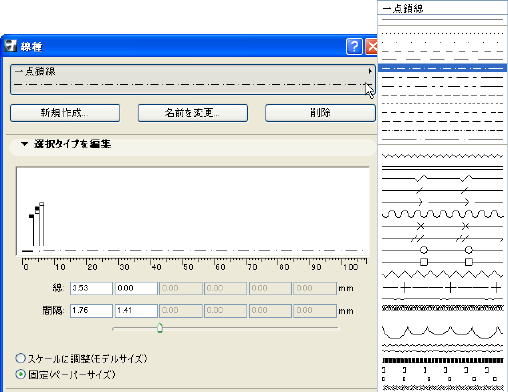Select highlighted dash-dot line in list
The width and height of the screenshot is (508, 392).
point(442,68)
